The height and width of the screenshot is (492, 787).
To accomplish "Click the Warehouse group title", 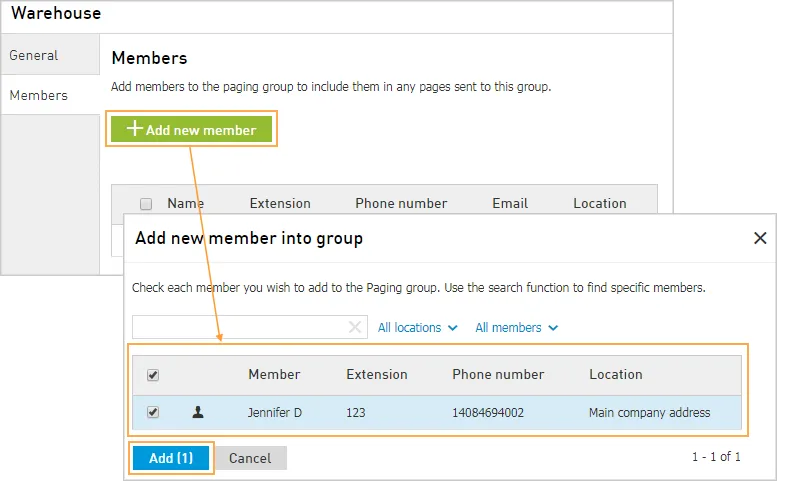I will coord(56,13).
